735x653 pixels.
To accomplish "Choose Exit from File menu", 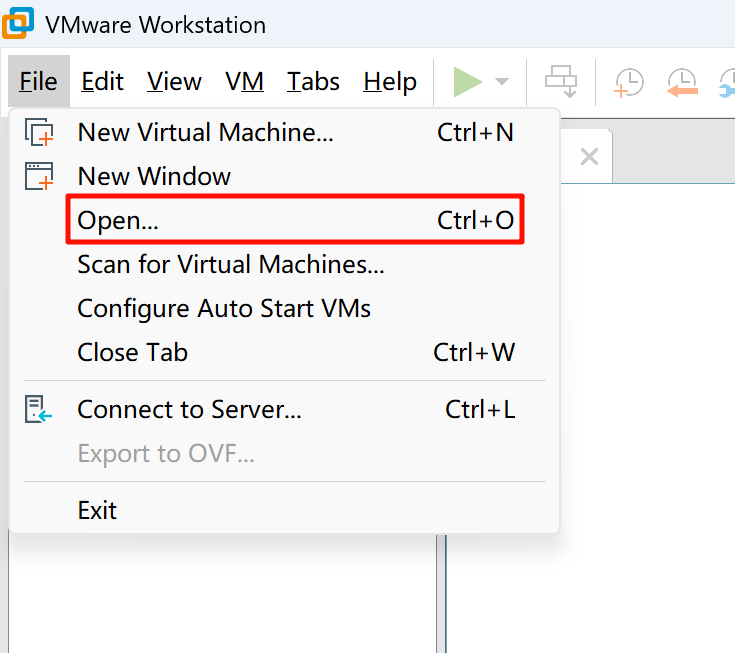I will point(285,510).
